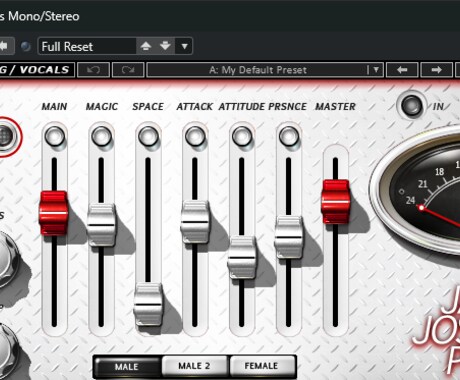Click the red MAIN fader handle

click(54, 213)
